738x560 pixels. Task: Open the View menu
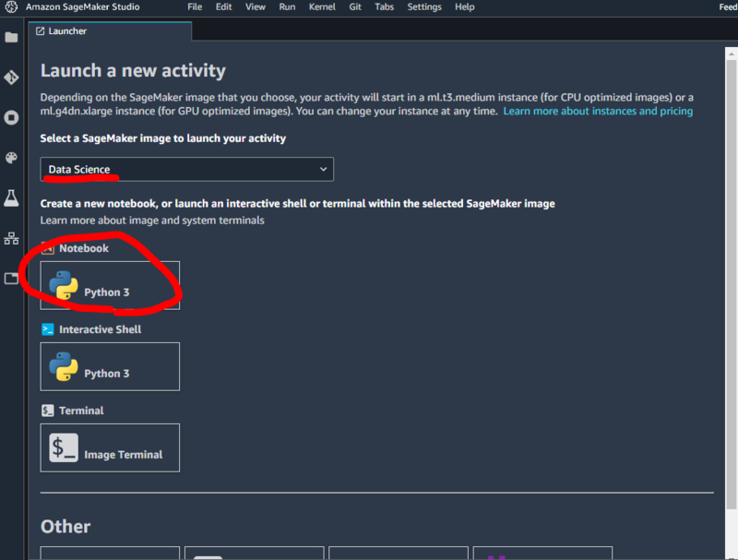(256, 7)
